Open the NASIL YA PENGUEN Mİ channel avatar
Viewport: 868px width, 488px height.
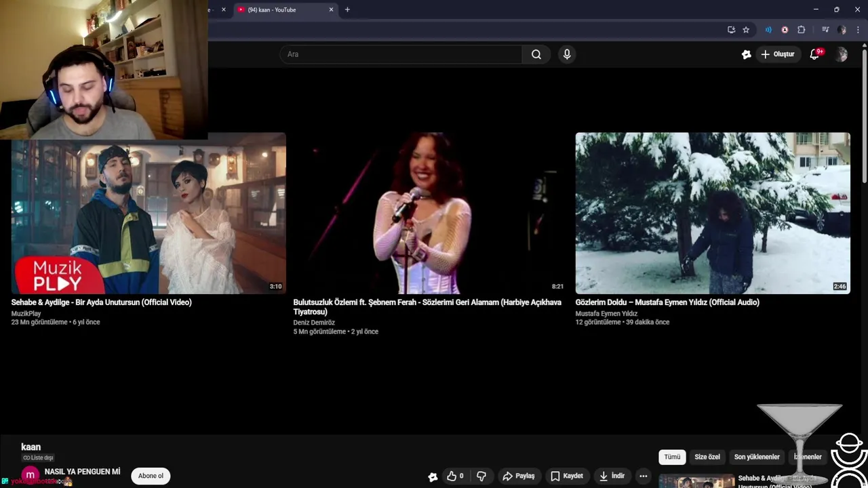pyautogui.click(x=30, y=476)
